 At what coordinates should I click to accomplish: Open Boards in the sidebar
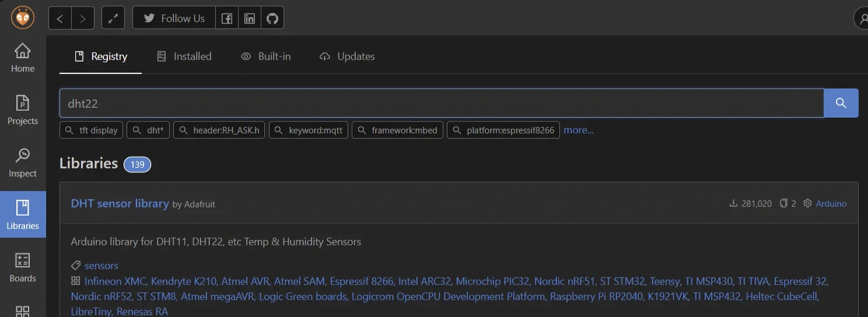click(23, 267)
